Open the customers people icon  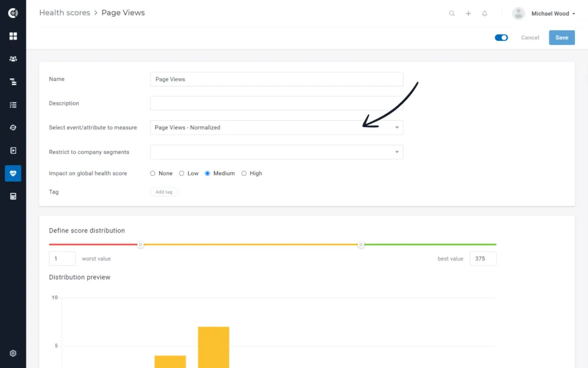coord(13,59)
